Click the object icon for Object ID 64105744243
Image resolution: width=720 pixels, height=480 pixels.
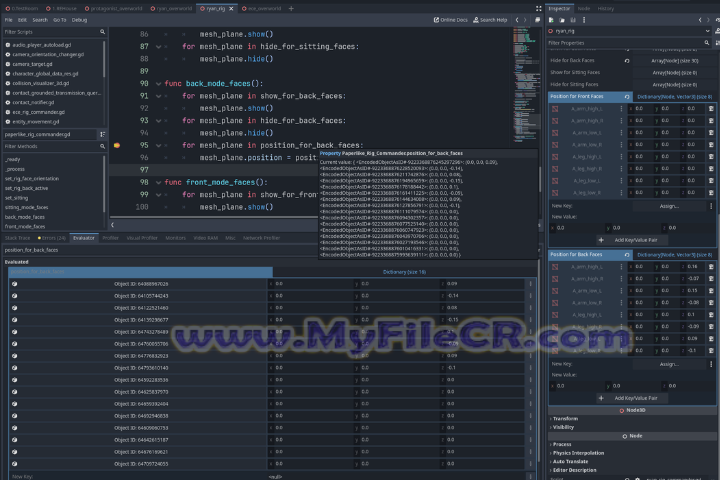(15, 296)
